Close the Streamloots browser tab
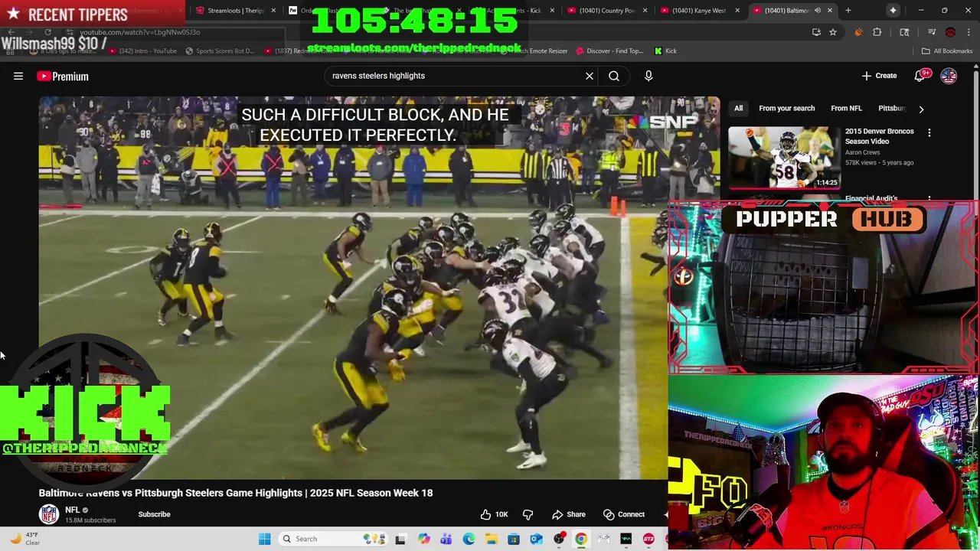 273,10
